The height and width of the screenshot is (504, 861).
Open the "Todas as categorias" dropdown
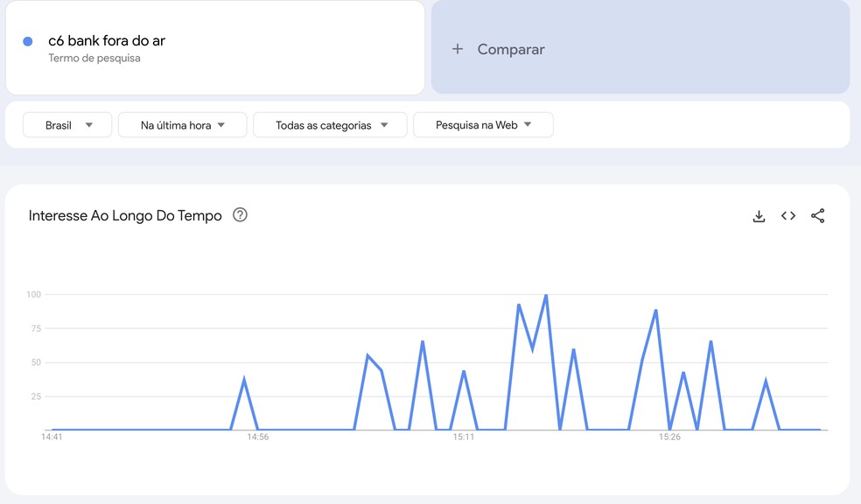330,124
